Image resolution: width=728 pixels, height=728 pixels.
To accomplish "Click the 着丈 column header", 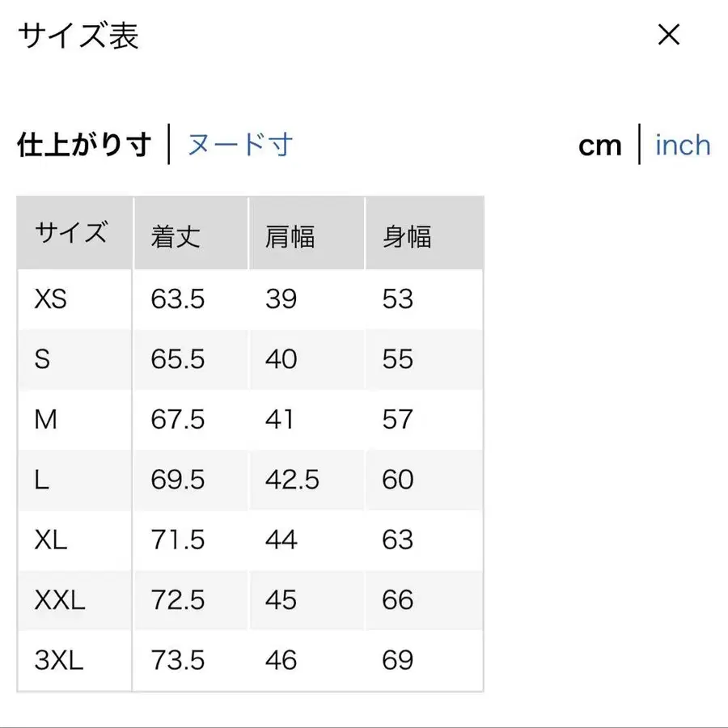I will coord(176,236).
